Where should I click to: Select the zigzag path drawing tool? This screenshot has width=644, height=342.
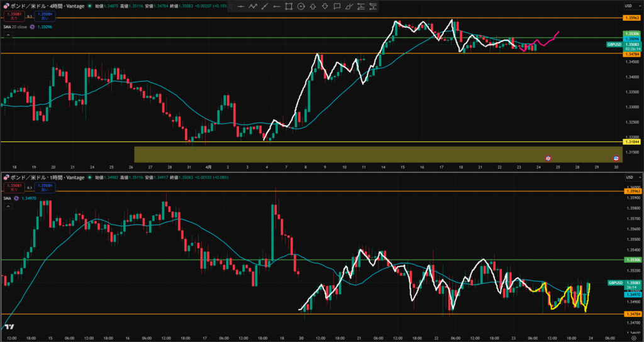click(x=253, y=6)
